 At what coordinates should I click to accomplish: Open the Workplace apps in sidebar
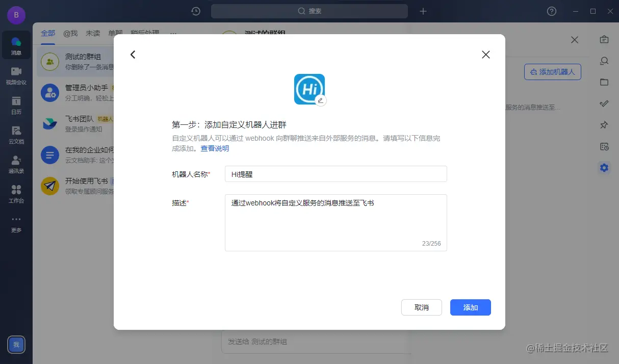coord(16,193)
